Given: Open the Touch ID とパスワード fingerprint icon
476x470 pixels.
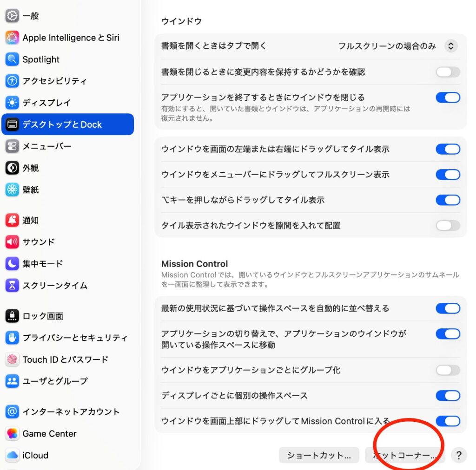Looking at the screenshot, I should (x=12, y=359).
